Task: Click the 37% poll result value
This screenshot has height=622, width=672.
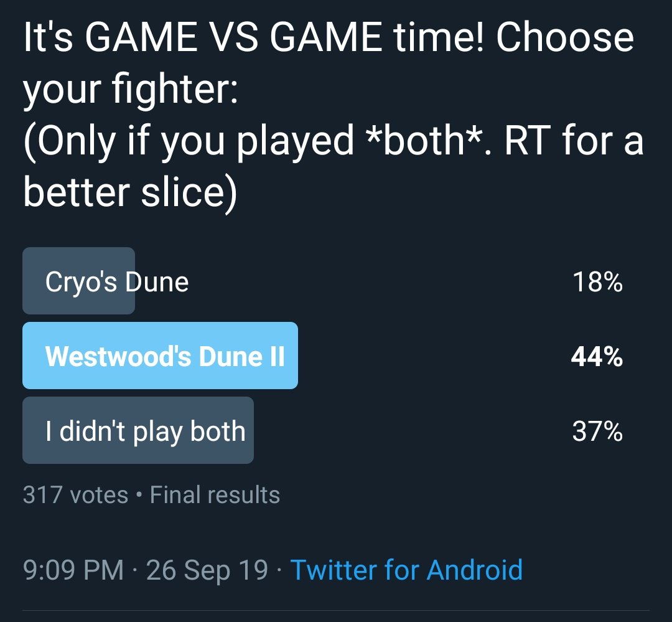Action: coord(597,431)
